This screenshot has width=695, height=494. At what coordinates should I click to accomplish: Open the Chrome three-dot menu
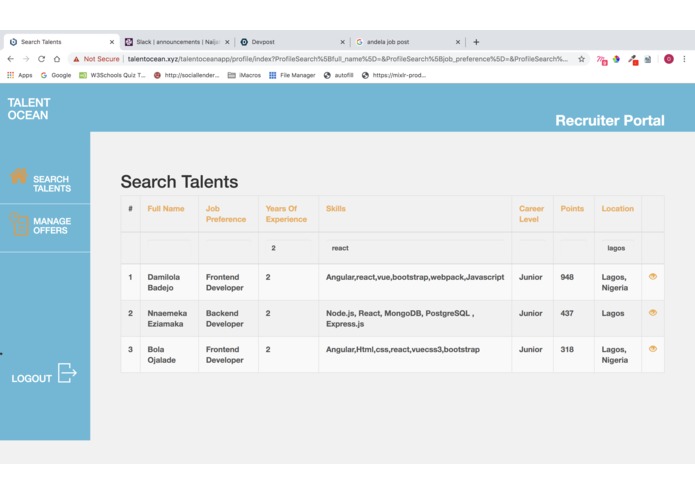point(684,59)
